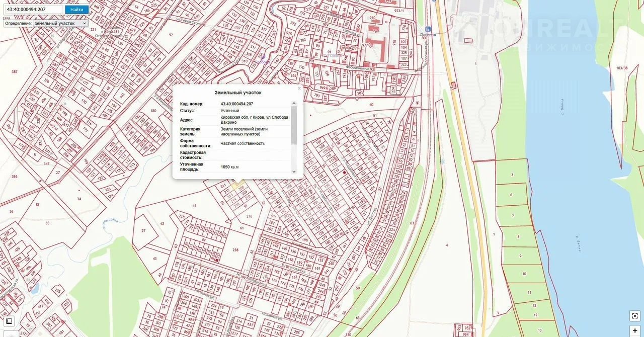Open the Определение type dropdown
The image size is (644, 337).
[x=60, y=23]
